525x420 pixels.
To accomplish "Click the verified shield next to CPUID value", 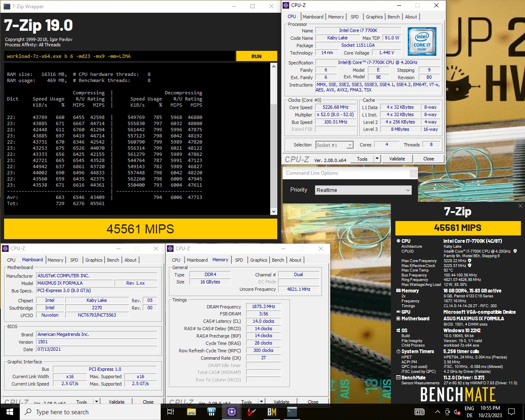I will pyautogui.click(x=515, y=251).
